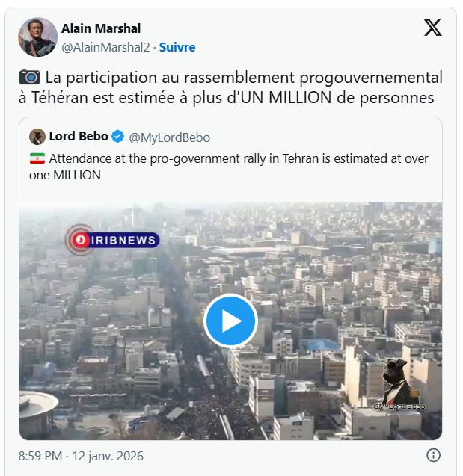The height and width of the screenshot is (476, 463).
Task: Click the blue verified badge
Action: click(x=118, y=137)
